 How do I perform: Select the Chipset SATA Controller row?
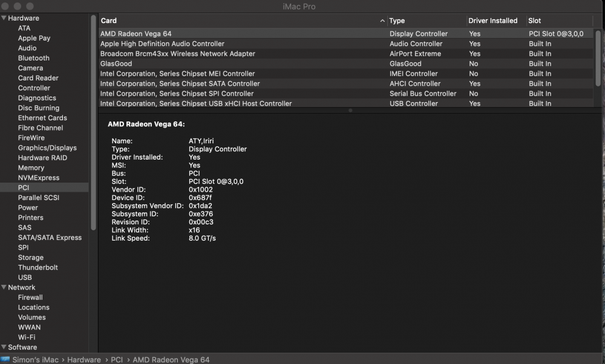(x=346, y=83)
